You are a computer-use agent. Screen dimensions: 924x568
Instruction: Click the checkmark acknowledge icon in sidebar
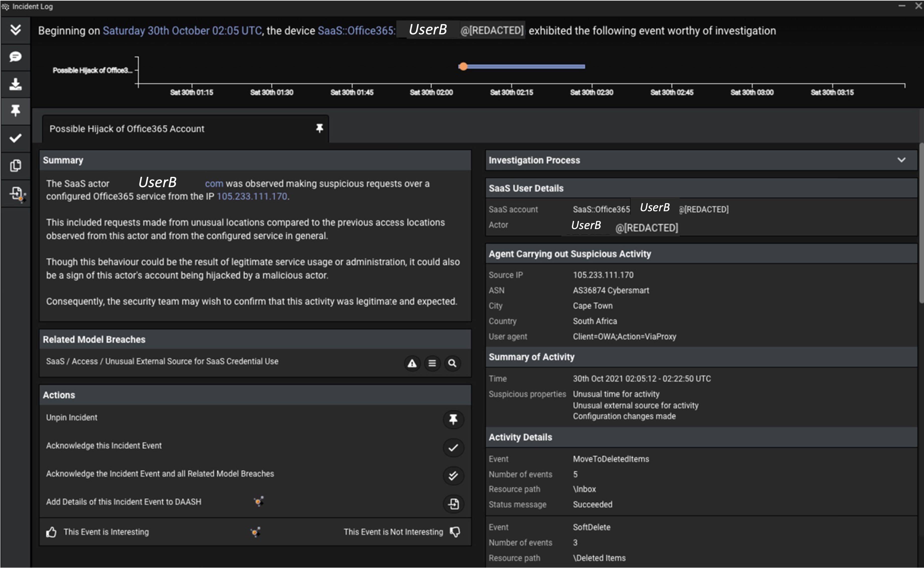tap(15, 138)
